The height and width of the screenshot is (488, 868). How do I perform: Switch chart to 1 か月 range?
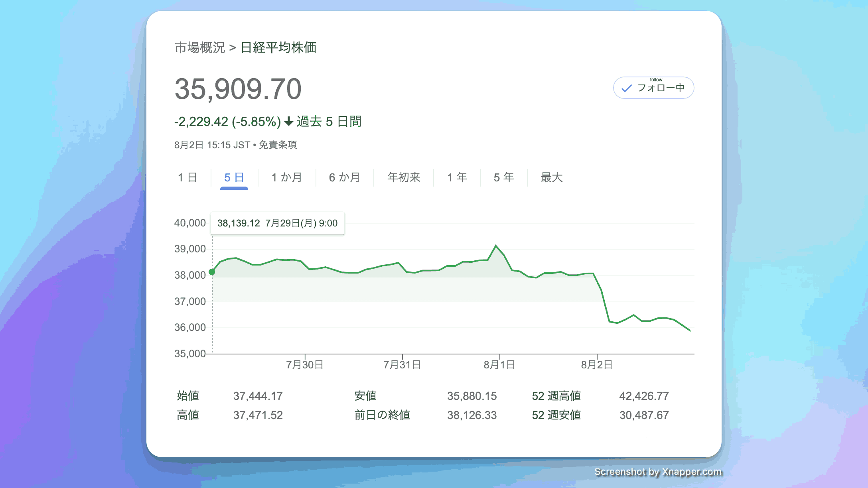[287, 177]
